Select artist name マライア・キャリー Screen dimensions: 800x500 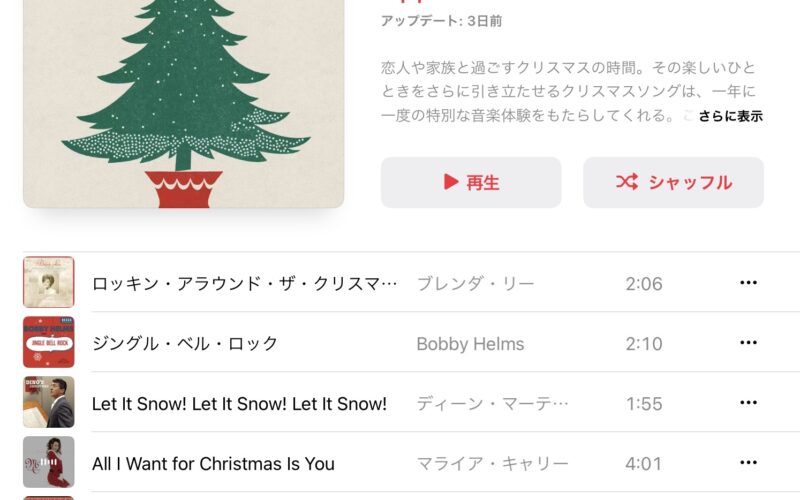[492, 464]
